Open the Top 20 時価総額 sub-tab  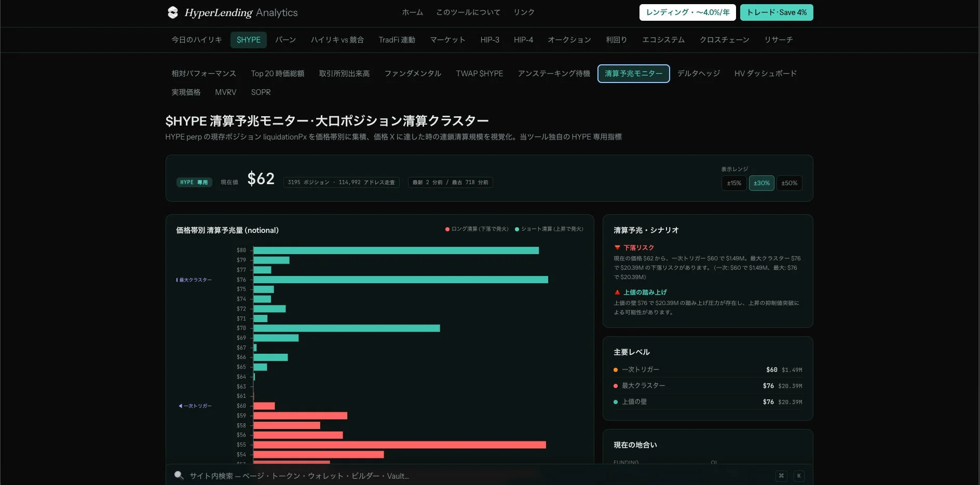(x=278, y=74)
